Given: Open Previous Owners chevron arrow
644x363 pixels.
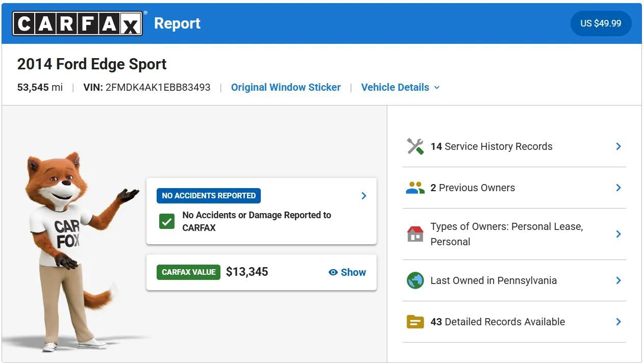Looking at the screenshot, I should click(x=618, y=188).
